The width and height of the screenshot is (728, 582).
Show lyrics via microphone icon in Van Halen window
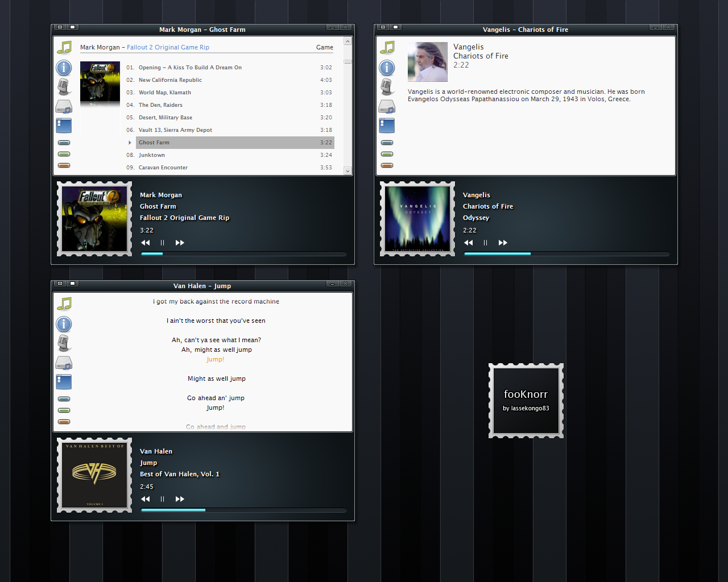[64, 343]
